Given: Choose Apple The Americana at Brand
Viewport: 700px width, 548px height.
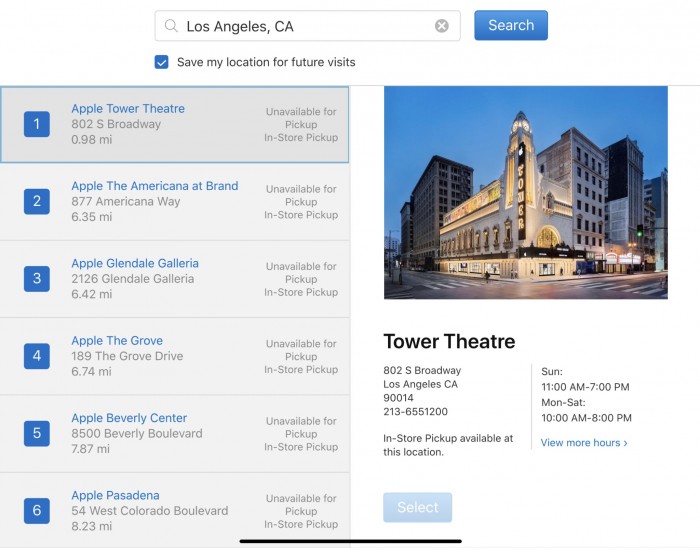Looking at the screenshot, I should click(x=154, y=186).
